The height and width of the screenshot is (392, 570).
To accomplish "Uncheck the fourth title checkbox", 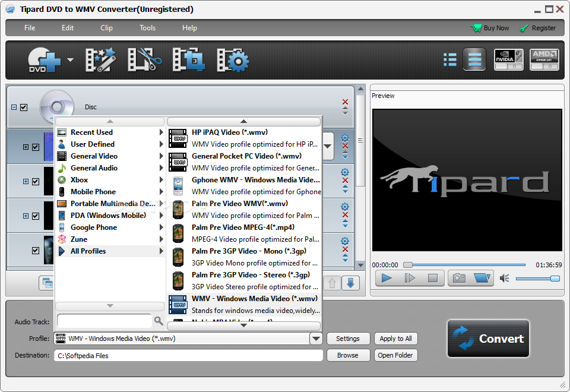I will pos(36,251).
